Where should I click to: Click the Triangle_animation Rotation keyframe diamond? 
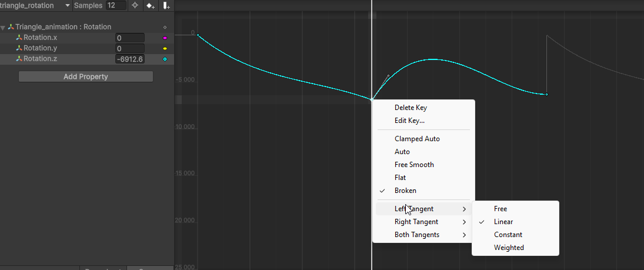[165, 27]
